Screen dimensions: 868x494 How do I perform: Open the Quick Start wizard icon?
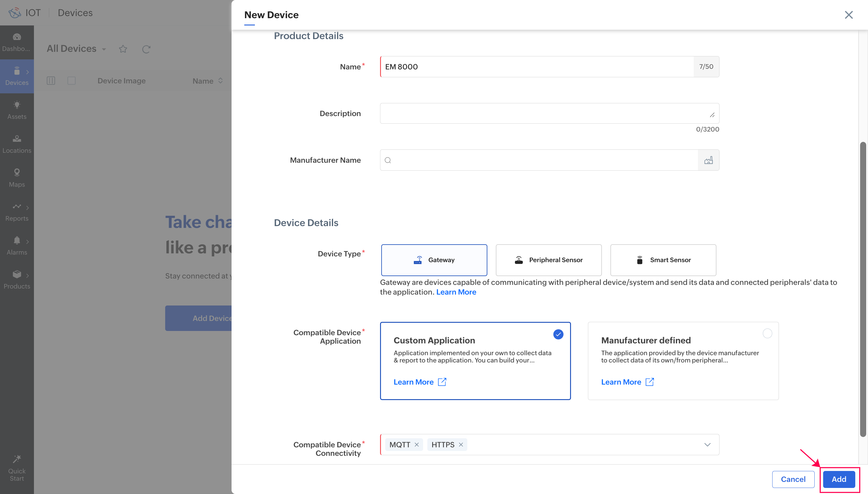[17, 459]
